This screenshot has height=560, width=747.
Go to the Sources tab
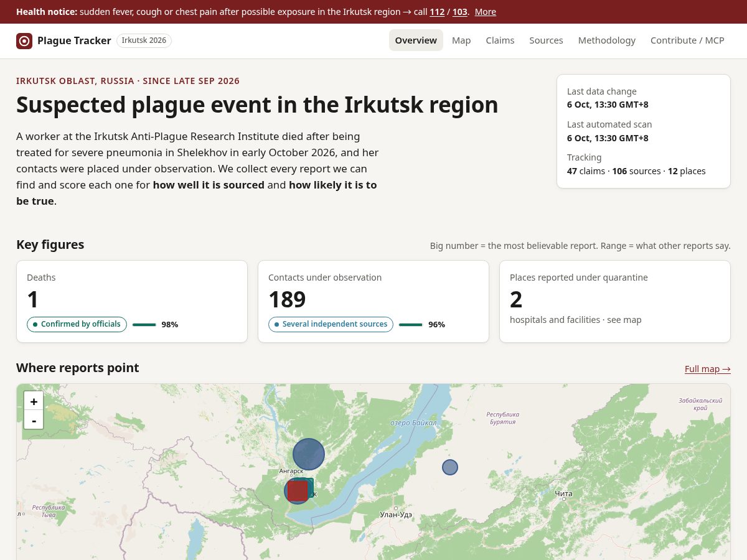[x=546, y=40]
